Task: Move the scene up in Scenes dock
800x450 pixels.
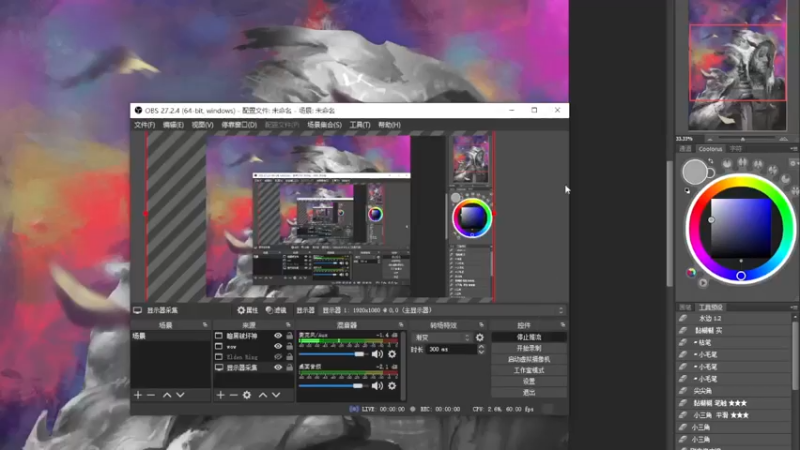Action: (x=167, y=395)
